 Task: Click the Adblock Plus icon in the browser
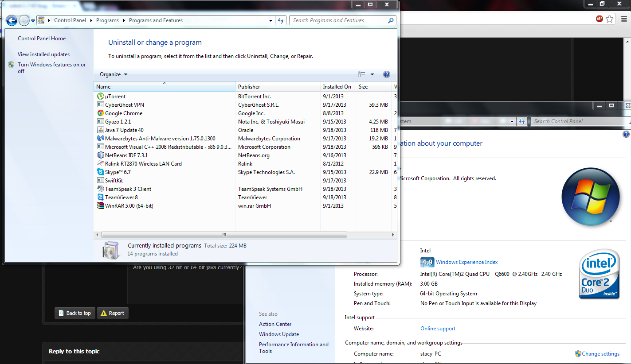pos(600,19)
